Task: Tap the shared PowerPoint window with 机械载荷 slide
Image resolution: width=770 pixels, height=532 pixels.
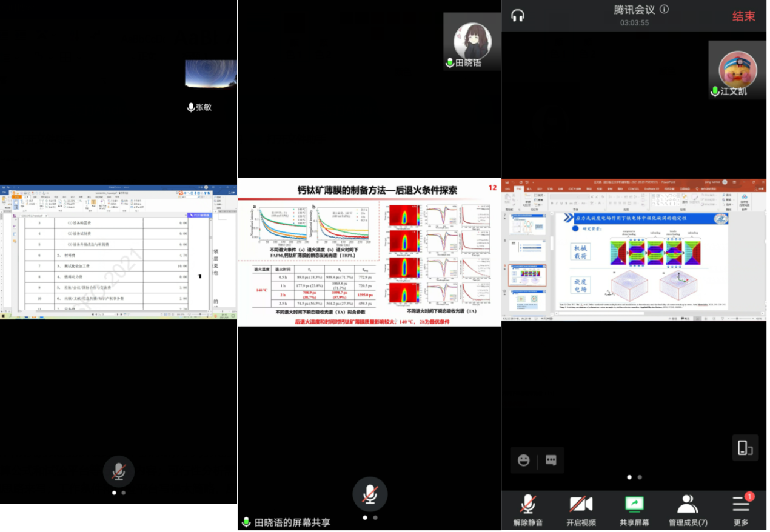Action: [x=634, y=248]
